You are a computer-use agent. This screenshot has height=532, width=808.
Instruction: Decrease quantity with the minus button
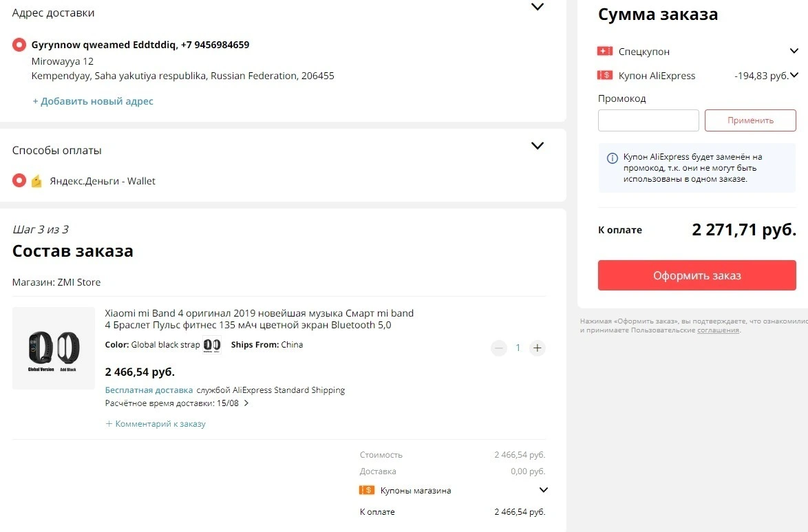499,348
